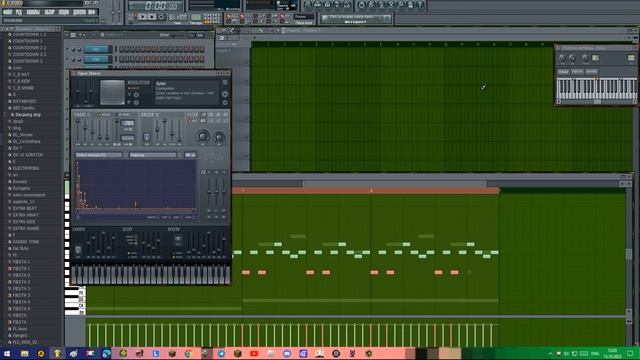Click channel settings preview keyboard
Viewport: 640px width, 360px height.
click(x=596, y=89)
